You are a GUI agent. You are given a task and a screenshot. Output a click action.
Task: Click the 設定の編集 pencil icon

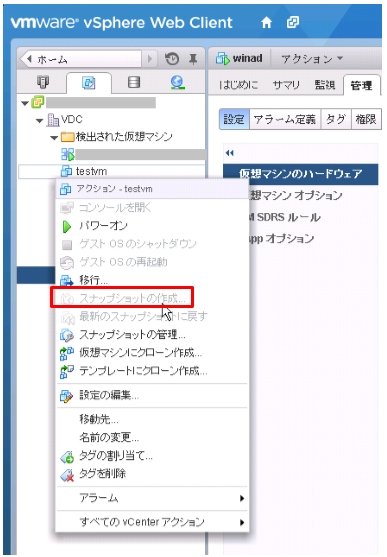point(66,396)
